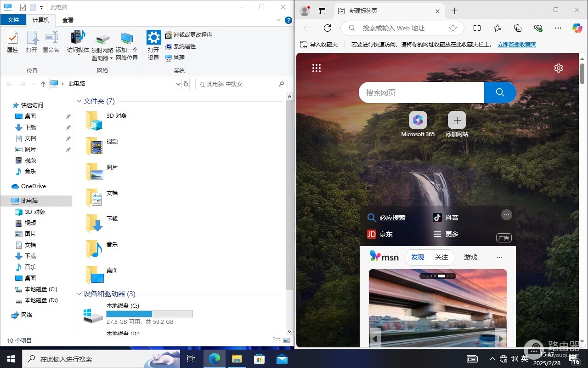
Task: Click Import favorites (导入收藏夹) button
Action: (319, 45)
